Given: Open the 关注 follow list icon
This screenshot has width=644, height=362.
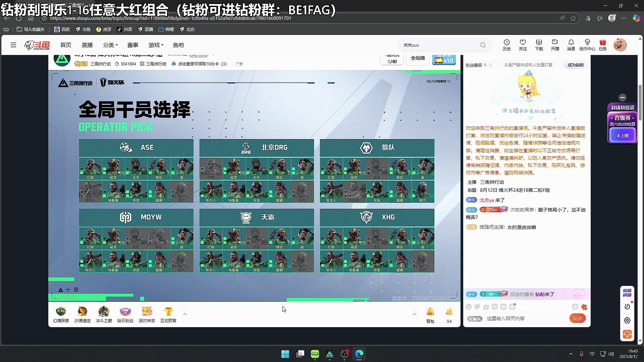Looking at the screenshot, I should coord(523,45).
